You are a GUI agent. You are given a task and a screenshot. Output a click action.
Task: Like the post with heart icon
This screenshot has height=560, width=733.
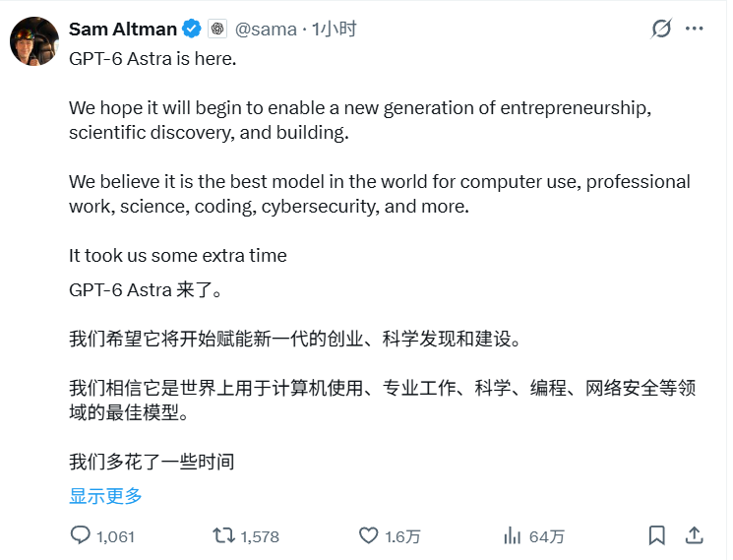coord(368,535)
